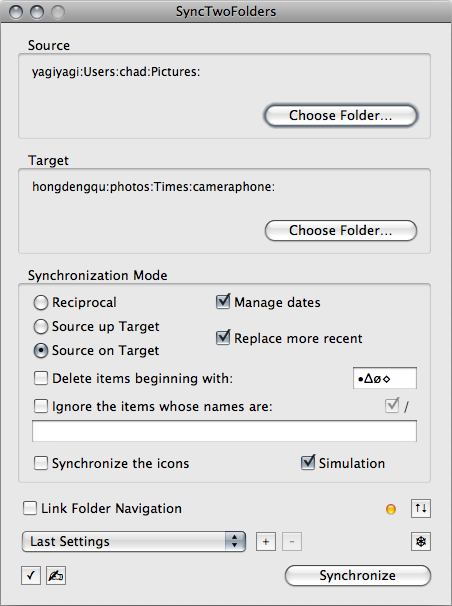Choose Source up Target mode
The width and height of the screenshot is (452, 606).
[41, 327]
